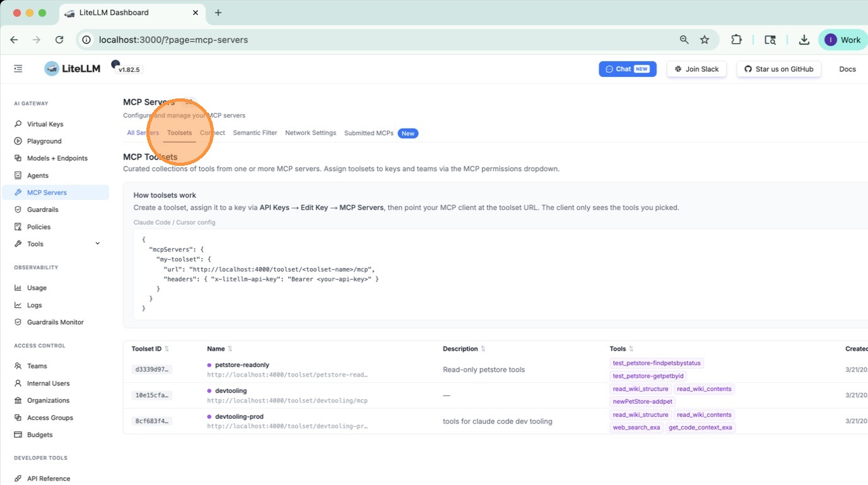Switch to Submitted MCPs tab
The height and width of the screenshot is (485, 868).
[x=381, y=133]
